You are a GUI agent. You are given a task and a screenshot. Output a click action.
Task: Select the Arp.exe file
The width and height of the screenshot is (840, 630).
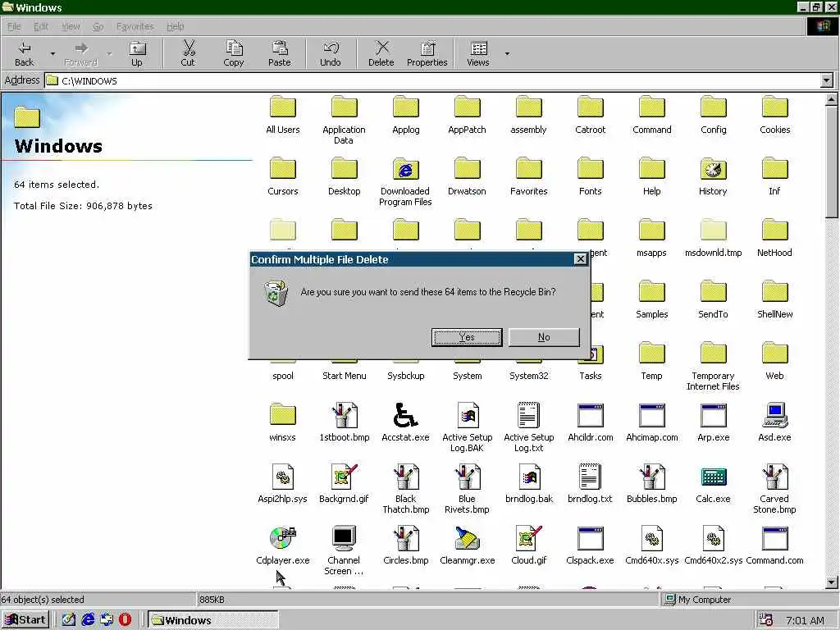(713, 422)
